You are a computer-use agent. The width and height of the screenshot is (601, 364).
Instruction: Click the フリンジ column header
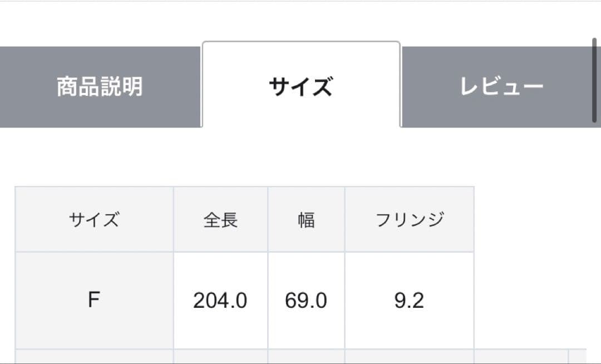[x=410, y=219]
